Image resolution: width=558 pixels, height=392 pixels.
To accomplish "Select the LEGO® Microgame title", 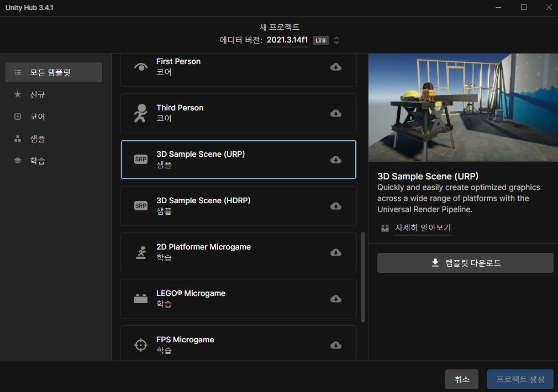I will 191,293.
